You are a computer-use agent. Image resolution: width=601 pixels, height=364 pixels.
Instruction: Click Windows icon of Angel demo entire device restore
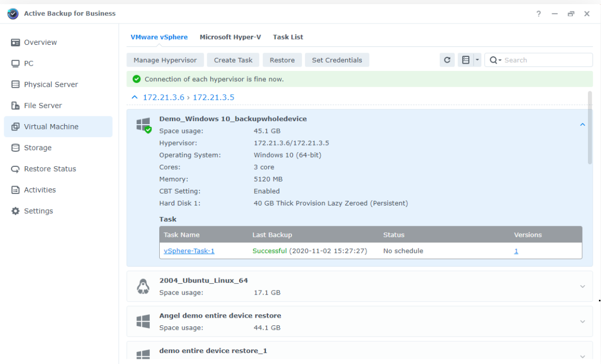pyautogui.click(x=143, y=322)
